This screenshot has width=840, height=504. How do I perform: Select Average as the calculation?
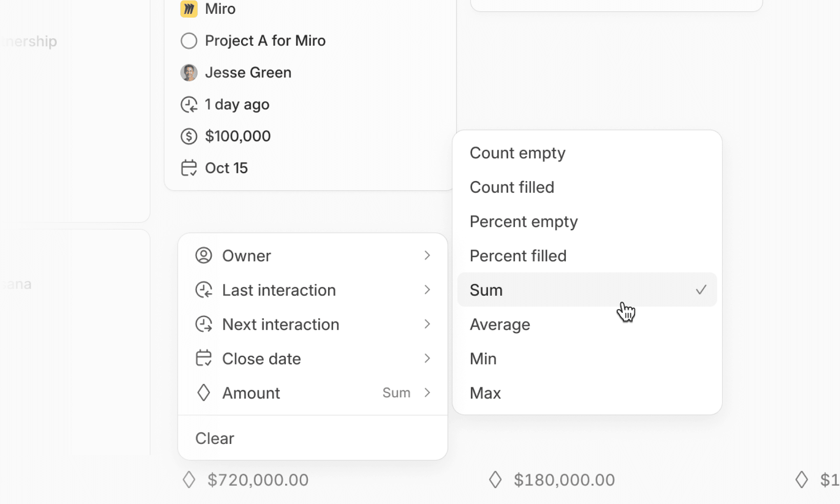pyautogui.click(x=500, y=324)
